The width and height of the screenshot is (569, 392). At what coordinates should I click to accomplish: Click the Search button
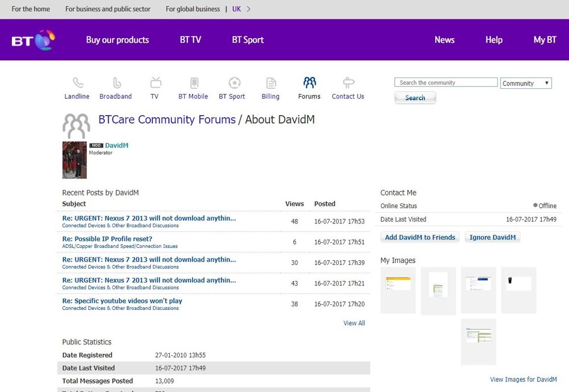coord(415,97)
